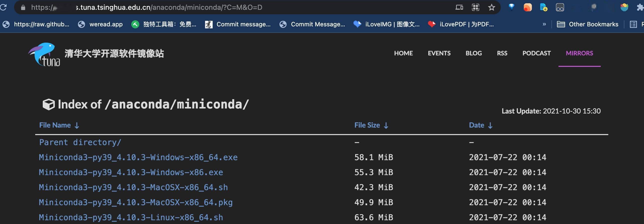The image size is (644, 224).
Task: Open the EVENTS nav item
Action: click(x=439, y=53)
